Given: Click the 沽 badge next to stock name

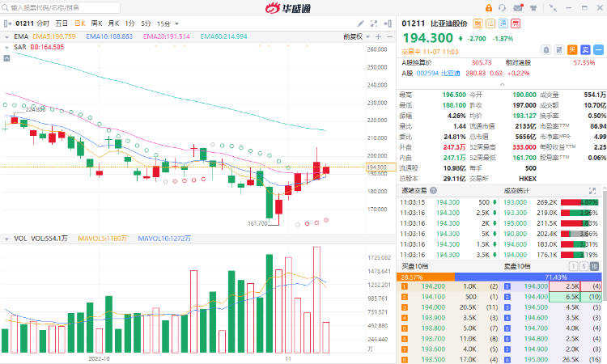Looking at the screenshot, I should pyautogui.click(x=490, y=23).
